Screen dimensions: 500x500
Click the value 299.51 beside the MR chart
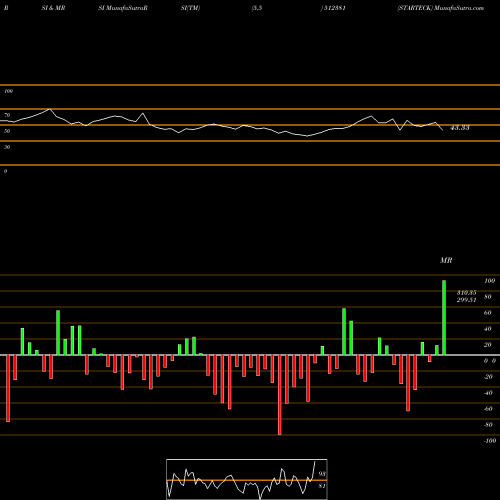click(466, 300)
